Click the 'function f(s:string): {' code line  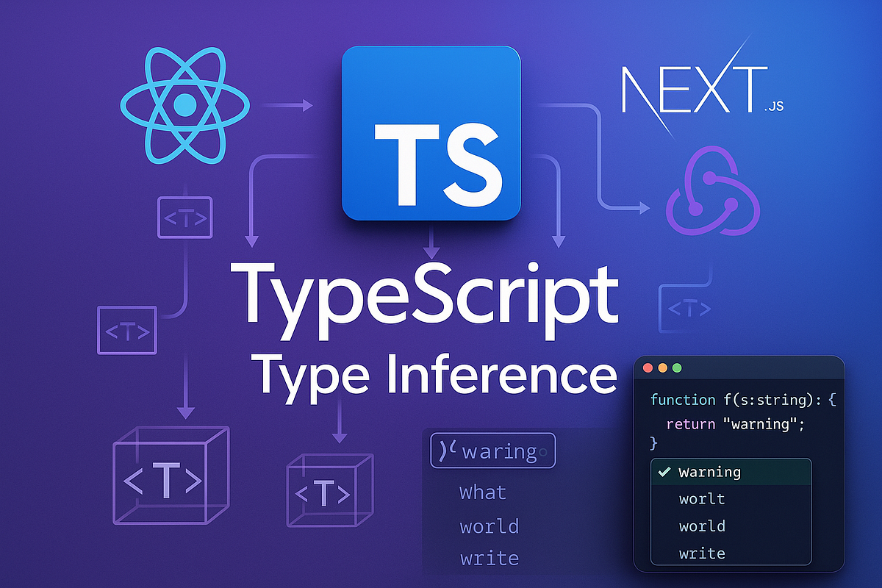[x=744, y=401]
